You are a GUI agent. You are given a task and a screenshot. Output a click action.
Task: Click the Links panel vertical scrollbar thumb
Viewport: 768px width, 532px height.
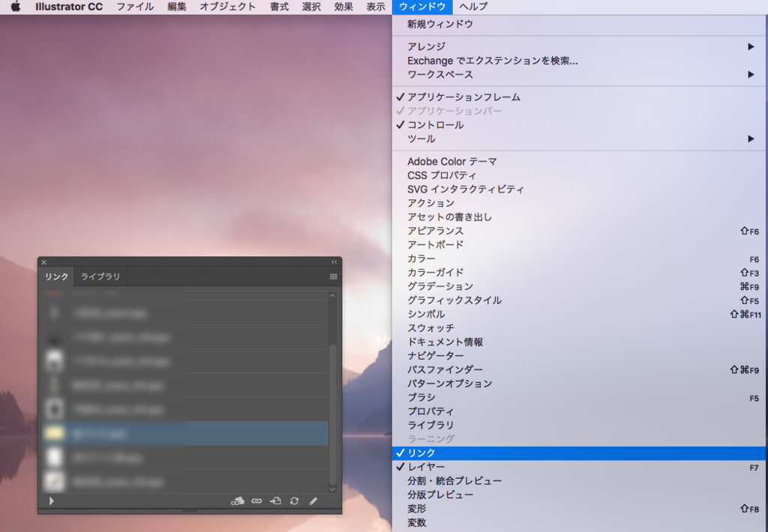332,414
